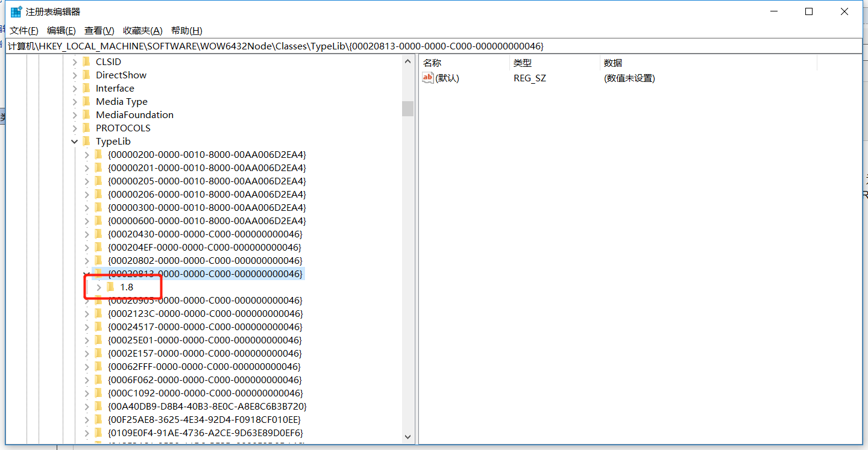Select the (默认) value entry
This screenshot has width=868, height=450.
[x=447, y=78]
